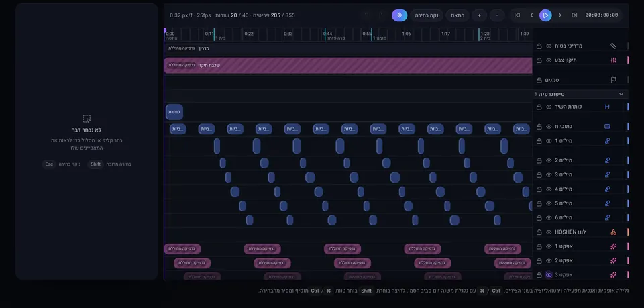Hide the כתוביות track
Image resolution: width=644 pixels, height=308 pixels.
point(549,126)
